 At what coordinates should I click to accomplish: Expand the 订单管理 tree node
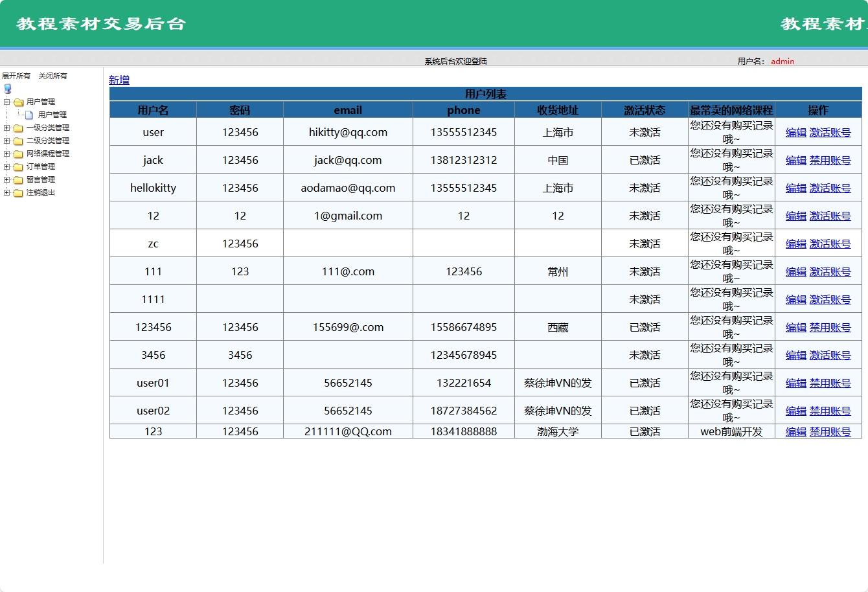(7, 166)
